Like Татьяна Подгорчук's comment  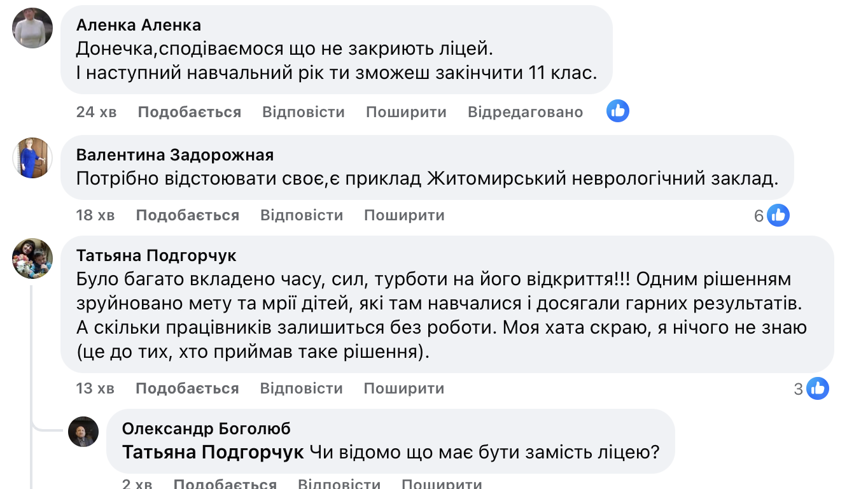tap(187, 388)
